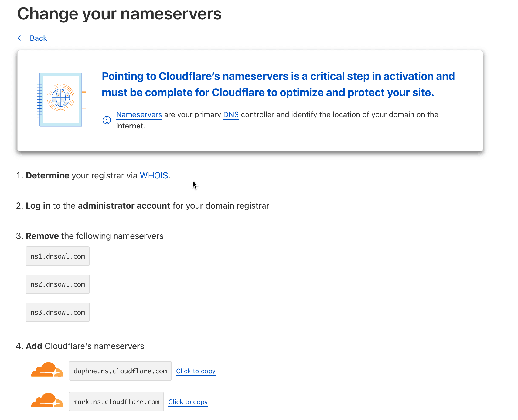Select the ns2.dnsowl.com nameserver box
518x420 pixels.
click(x=58, y=284)
